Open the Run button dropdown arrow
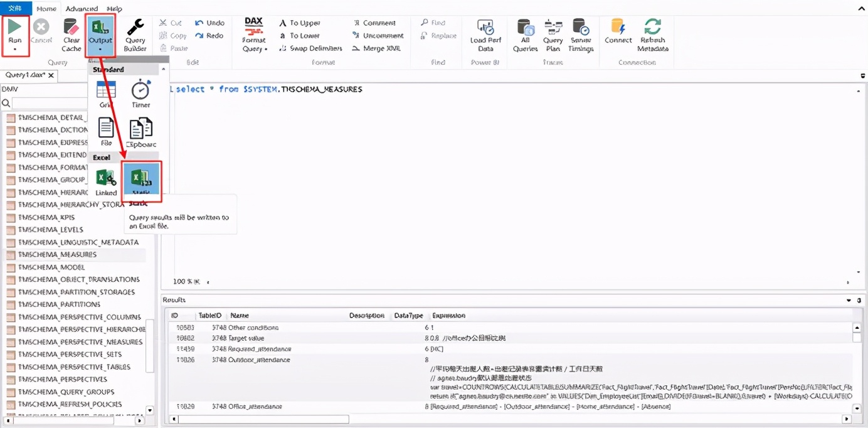Viewport: 868px width, 428px height. click(x=14, y=48)
